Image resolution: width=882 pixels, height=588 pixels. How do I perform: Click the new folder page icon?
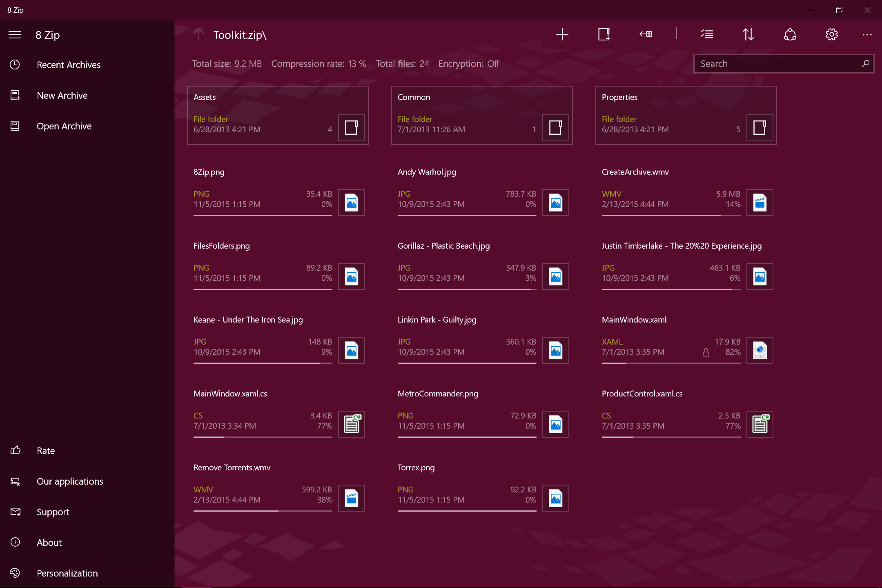[x=604, y=34]
